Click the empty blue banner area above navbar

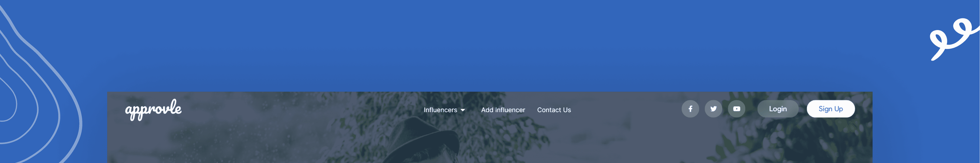pyautogui.click(x=490, y=46)
